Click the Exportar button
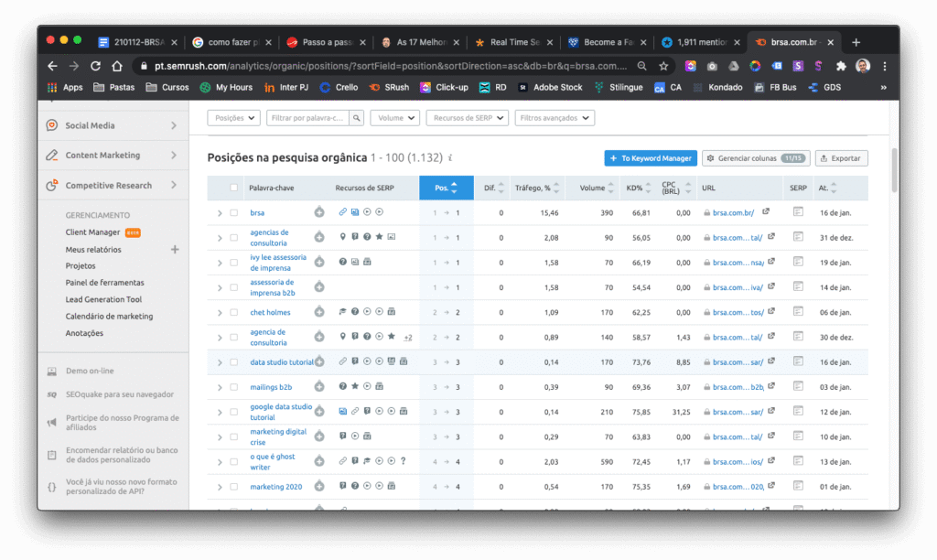 point(842,158)
